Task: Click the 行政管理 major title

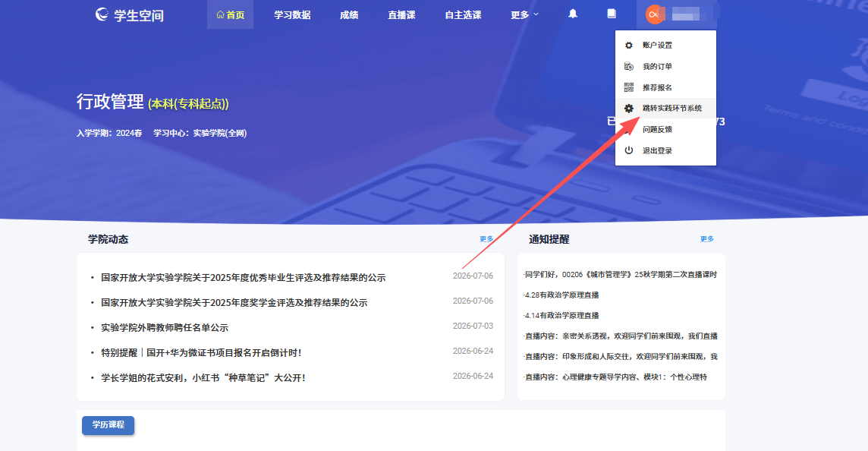Action: pos(110,102)
